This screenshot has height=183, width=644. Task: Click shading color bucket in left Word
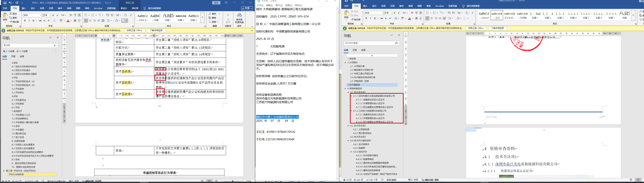tap(116, 21)
